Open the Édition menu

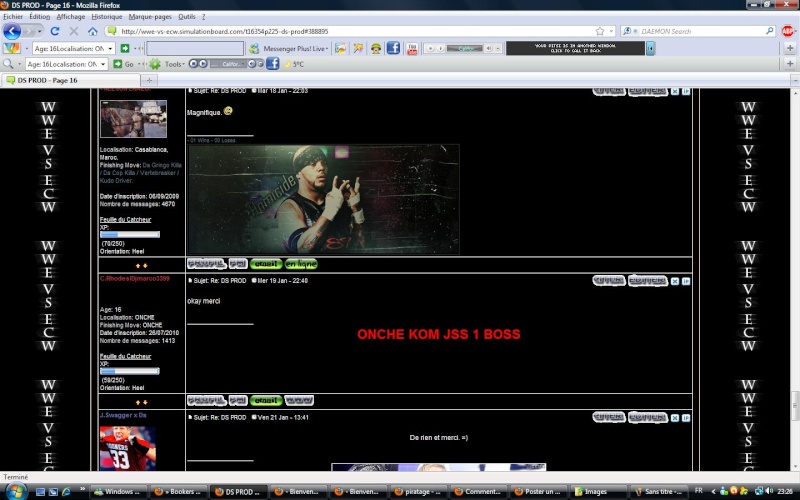pos(39,16)
